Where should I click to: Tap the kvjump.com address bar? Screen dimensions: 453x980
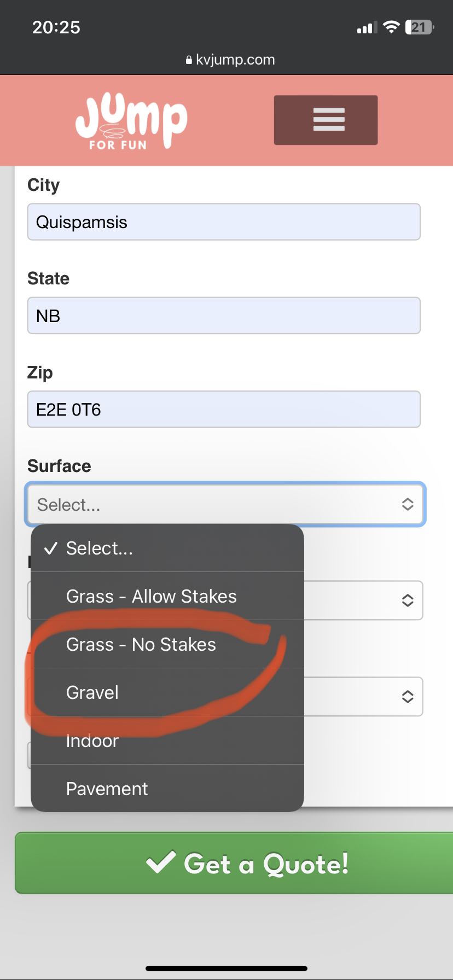[x=235, y=60]
